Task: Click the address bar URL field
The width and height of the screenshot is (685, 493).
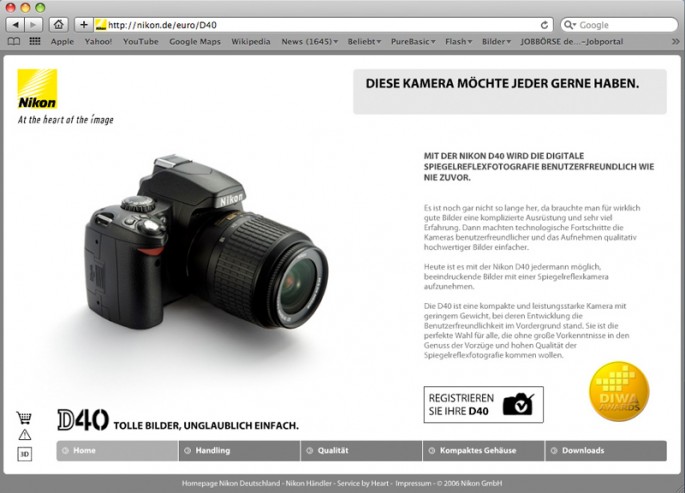Action: 323,25
